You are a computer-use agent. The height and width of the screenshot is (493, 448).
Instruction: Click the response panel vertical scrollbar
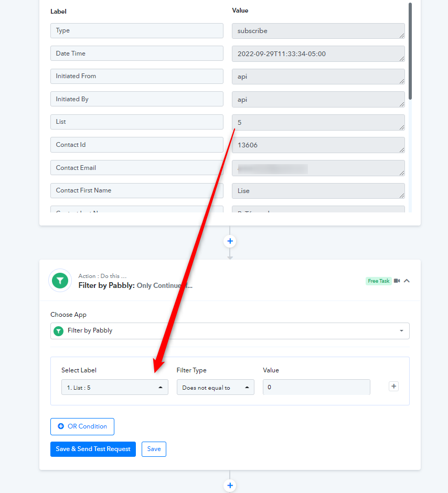[410, 51]
